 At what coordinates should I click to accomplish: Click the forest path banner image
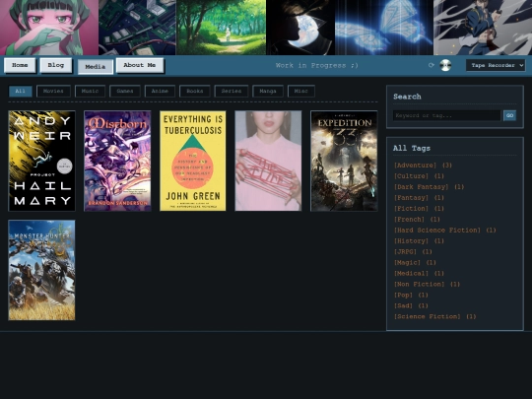point(221,28)
